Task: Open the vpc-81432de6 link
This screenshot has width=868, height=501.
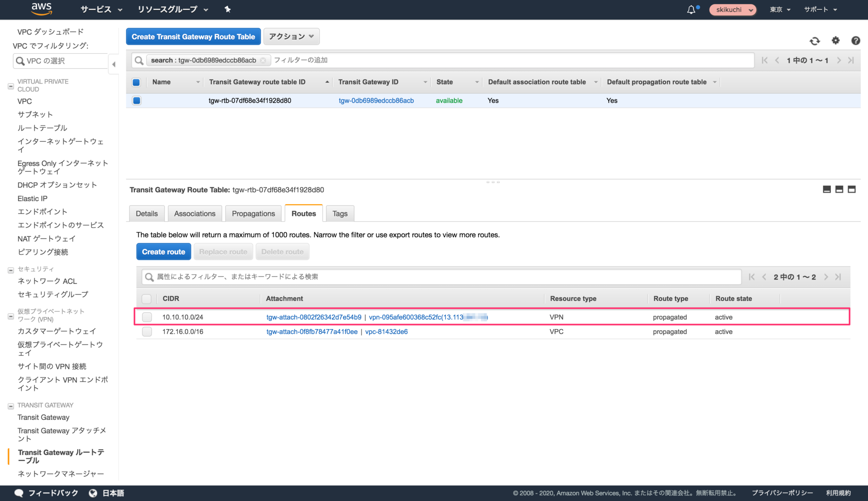Action: (386, 331)
